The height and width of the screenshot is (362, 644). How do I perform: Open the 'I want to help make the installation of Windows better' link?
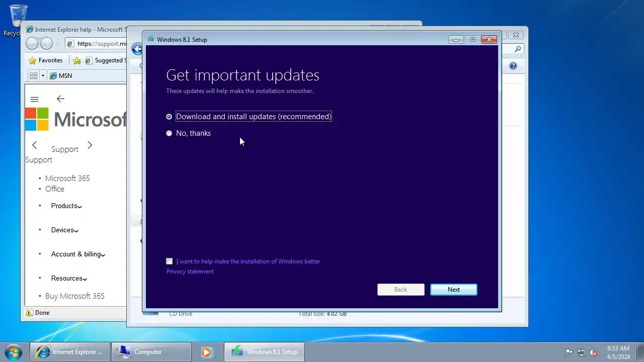[x=248, y=261]
